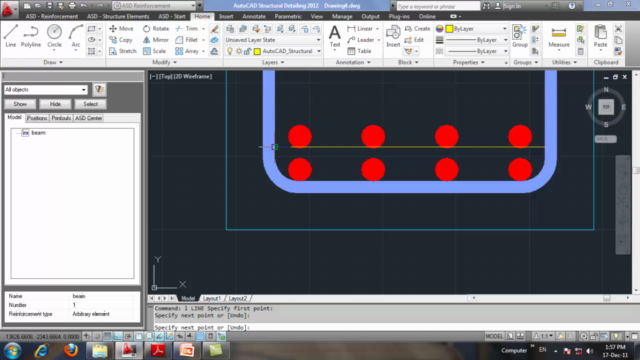Click the yellow layer color swatch
The width and height of the screenshot is (640, 360).
point(257,51)
